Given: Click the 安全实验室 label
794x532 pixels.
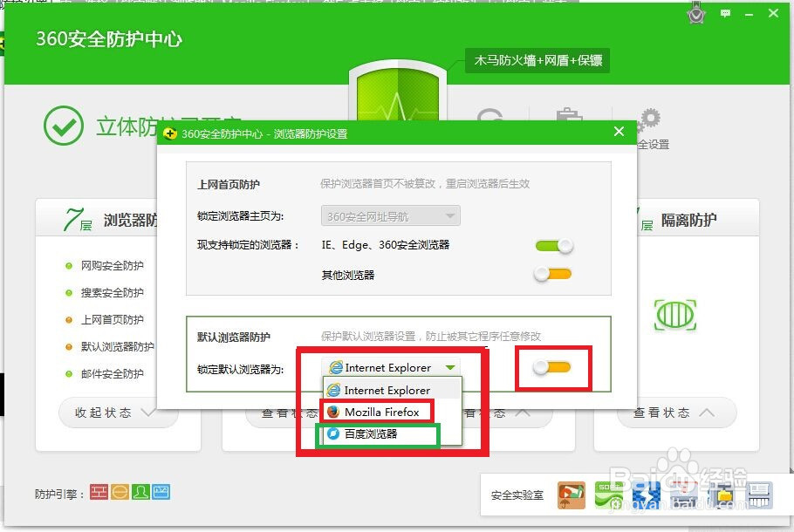Looking at the screenshot, I should tap(517, 495).
